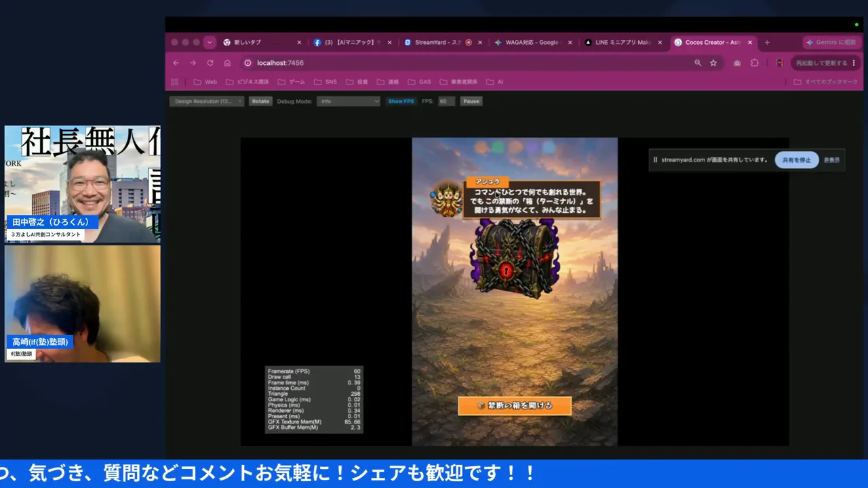The image size is (868, 488).
Task: Click the camera extension icon in toolbar
Action: click(737, 63)
